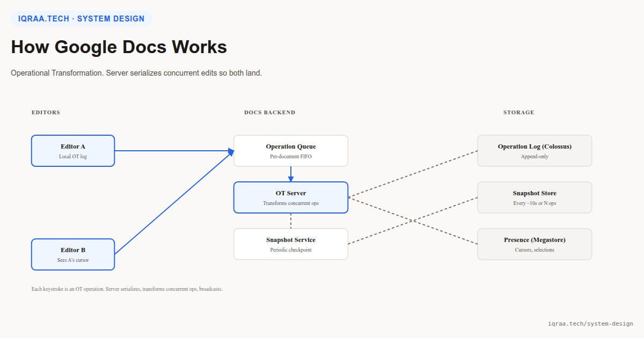Select the Editor B node box
The width and height of the screenshot is (644, 338).
[73, 254]
